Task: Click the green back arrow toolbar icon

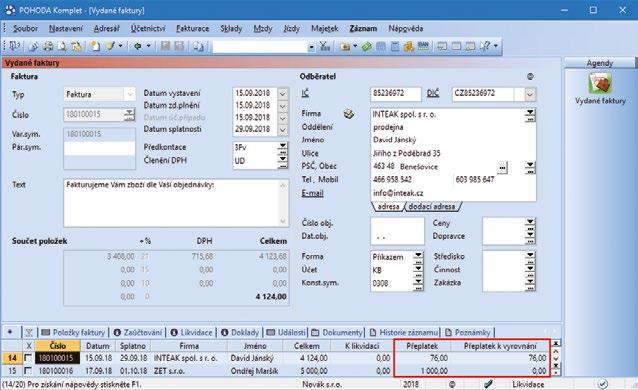Action: click(x=138, y=46)
